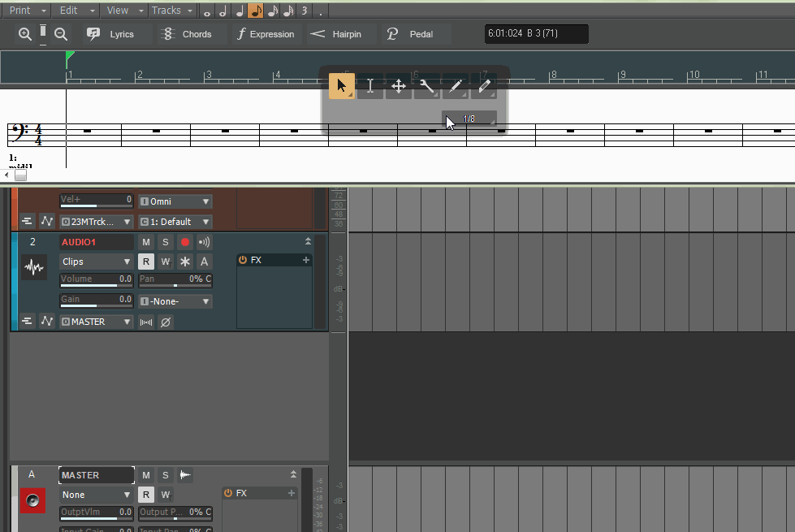Toggle the triplet note option
Screen dimensions: 795x532
pyautogui.click(x=305, y=11)
